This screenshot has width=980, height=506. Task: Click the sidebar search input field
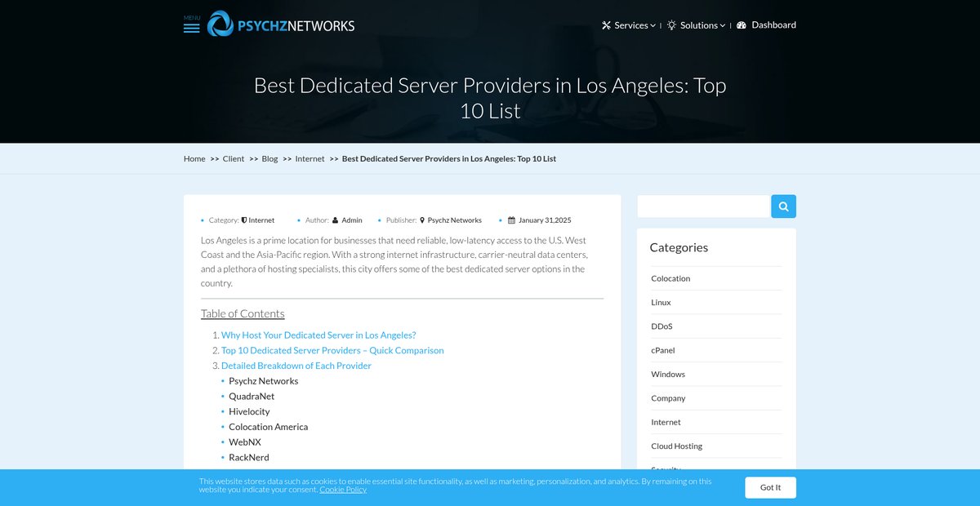tap(704, 206)
